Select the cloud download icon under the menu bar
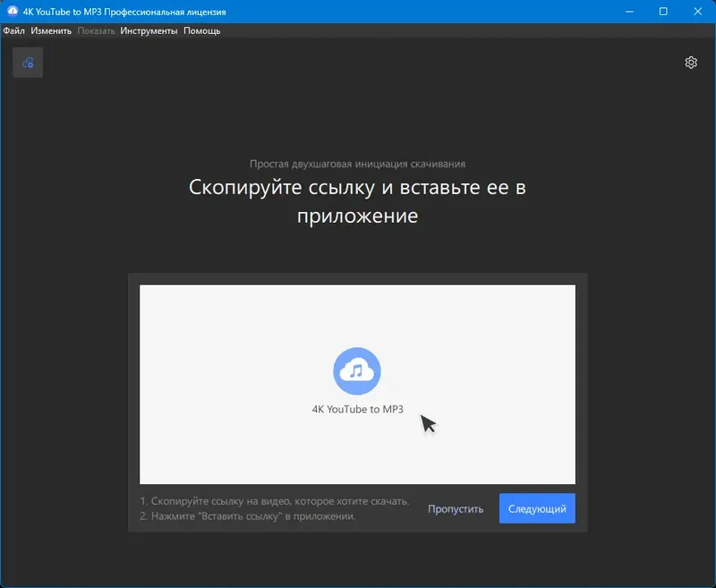The image size is (716, 588). pos(27,62)
